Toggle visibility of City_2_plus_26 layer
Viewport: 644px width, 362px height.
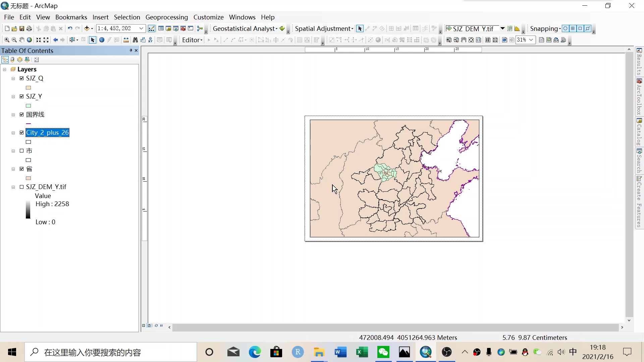coord(21,133)
